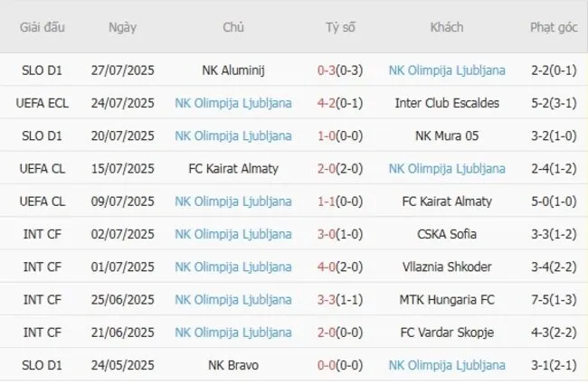The height and width of the screenshot is (384, 588).
Task: Open NK Olimpija Ljubljana link in 24/07/2025 row
Action: coord(233,103)
